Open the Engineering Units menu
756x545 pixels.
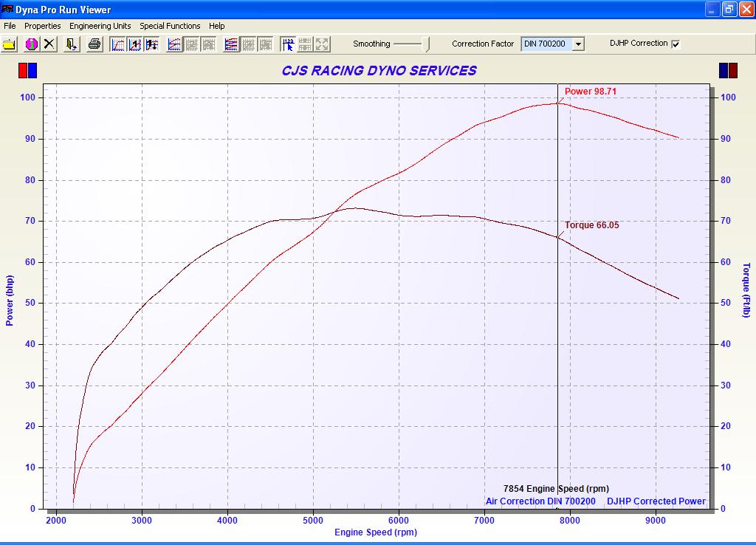click(100, 26)
